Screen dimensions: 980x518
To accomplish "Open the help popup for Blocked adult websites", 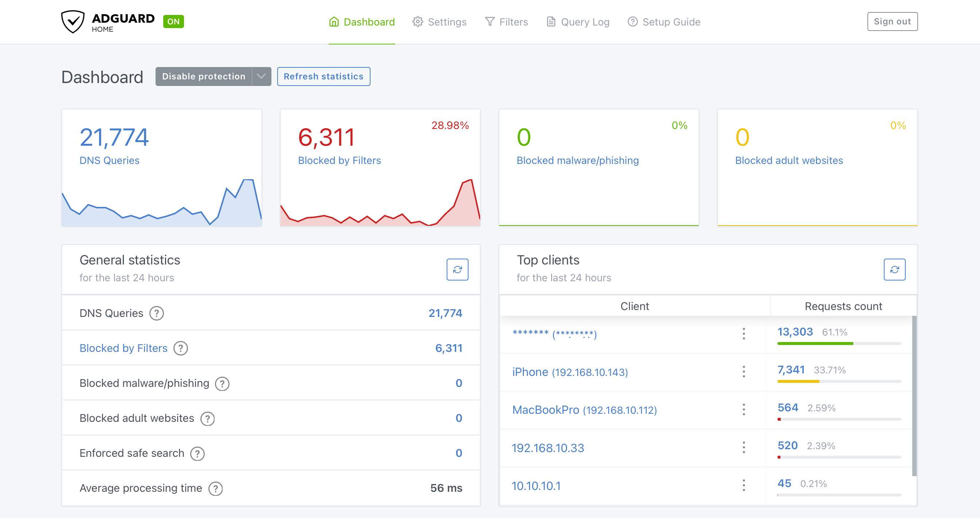I will coord(207,418).
